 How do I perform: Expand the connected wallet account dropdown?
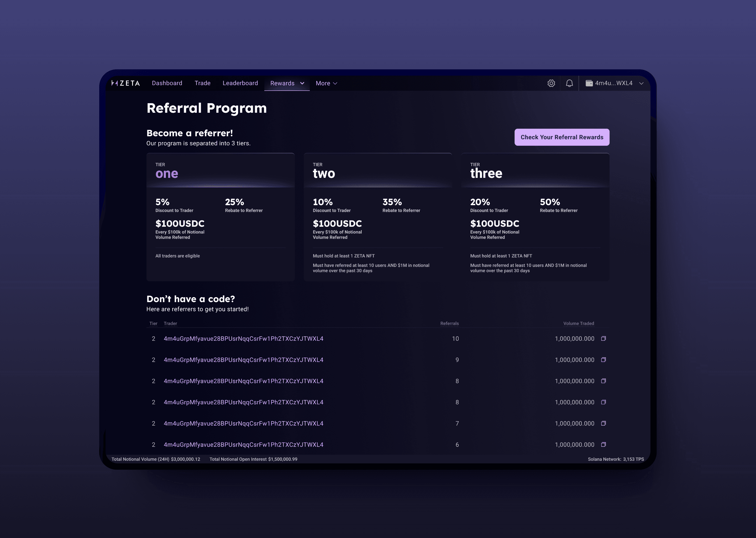click(x=642, y=83)
